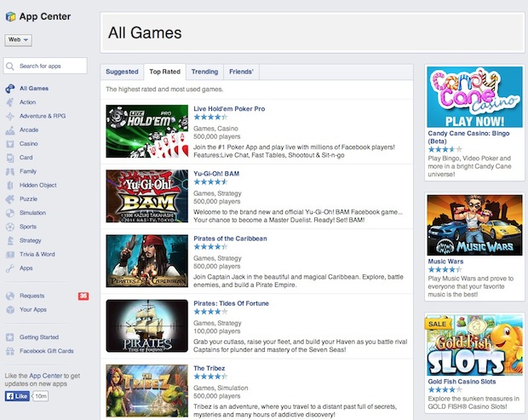Open Requests with 36 pending badge
528x420 pixels.
tap(32, 296)
